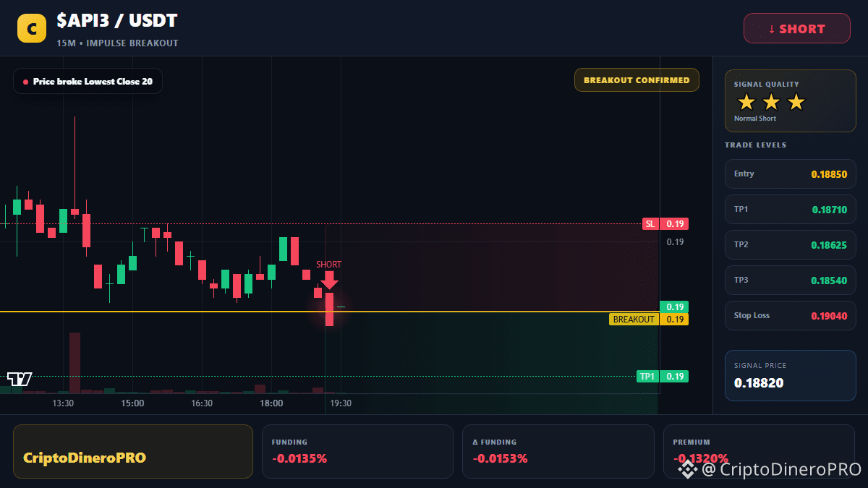Click the red SHORT arrow marker
This screenshot has height=488, width=868.
click(329, 279)
